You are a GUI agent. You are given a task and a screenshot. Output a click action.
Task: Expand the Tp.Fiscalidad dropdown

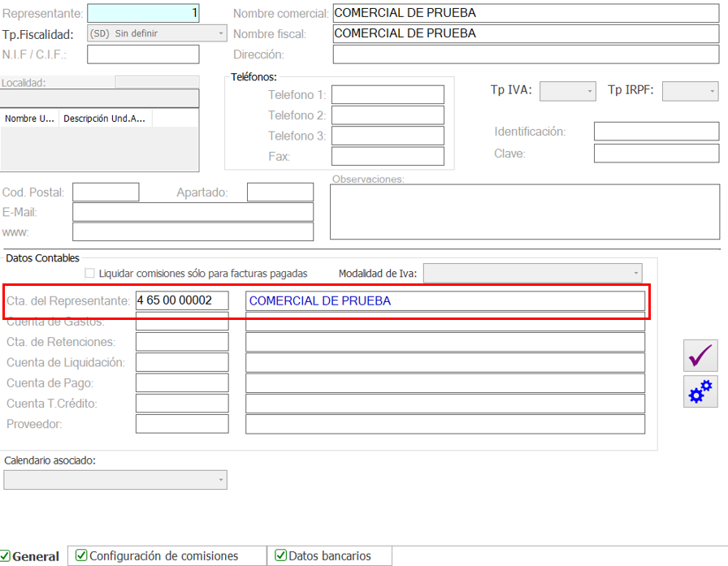(x=156, y=34)
